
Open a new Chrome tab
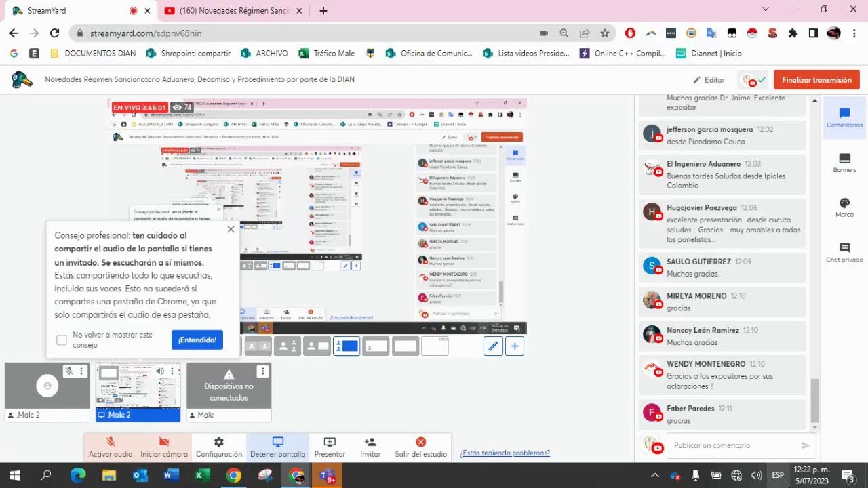[x=323, y=10]
